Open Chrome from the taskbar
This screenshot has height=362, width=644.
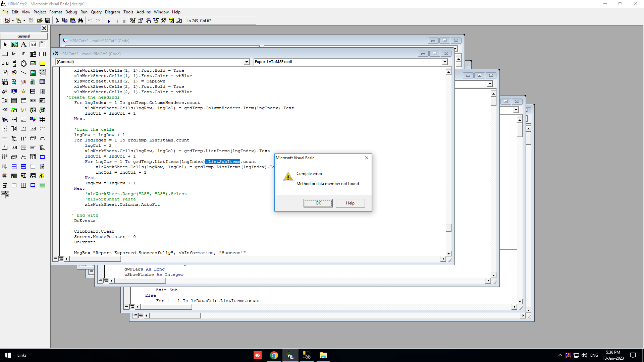coord(274,355)
